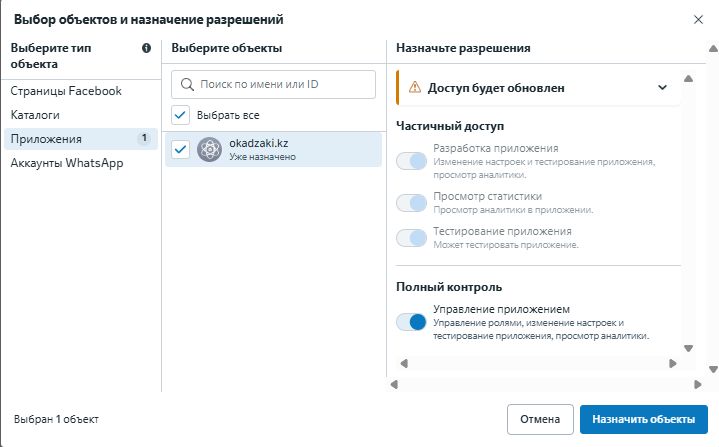Viewport: 719px width, 447px height.
Task: Select Каталоги object type
Action: pyautogui.click(x=35, y=115)
